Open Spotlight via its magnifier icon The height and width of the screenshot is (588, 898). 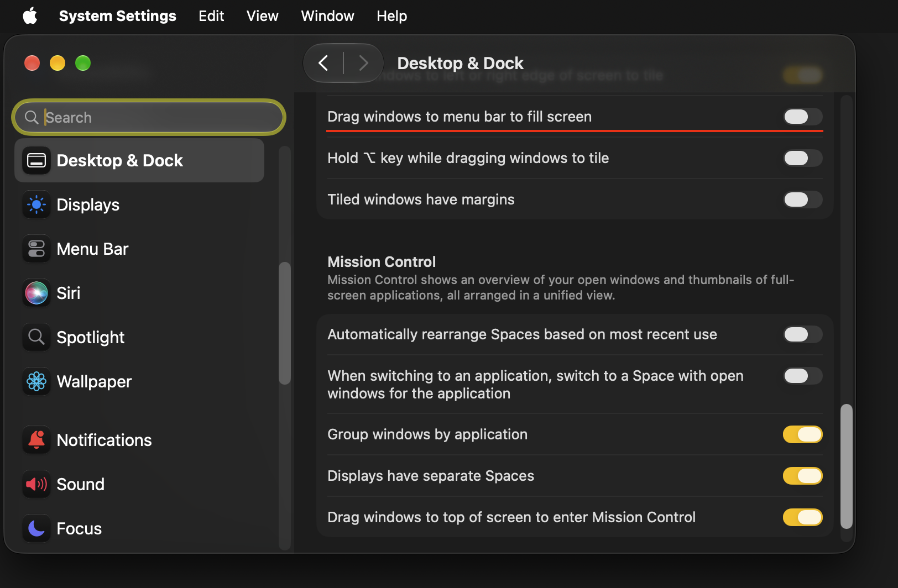coord(36,337)
